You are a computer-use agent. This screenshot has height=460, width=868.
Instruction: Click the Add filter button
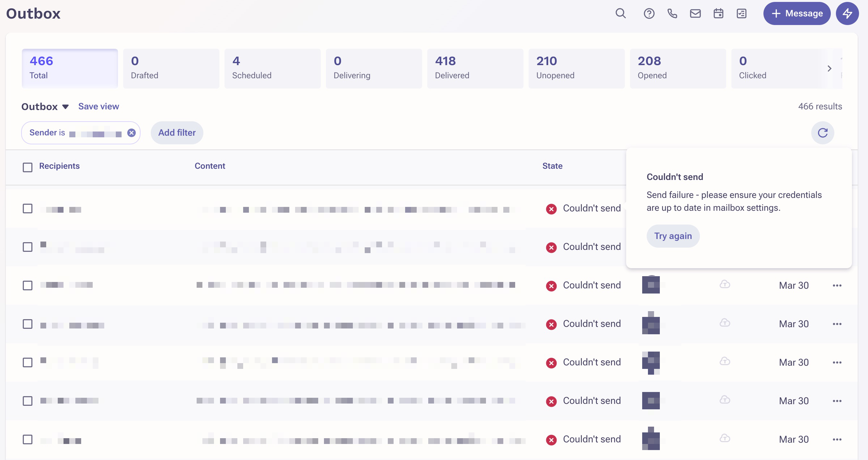click(x=176, y=133)
